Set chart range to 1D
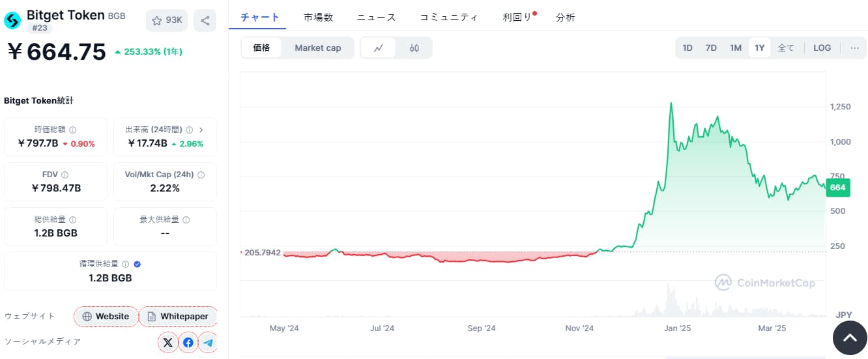Image resolution: width=868 pixels, height=359 pixels. [x=687, y=48]
